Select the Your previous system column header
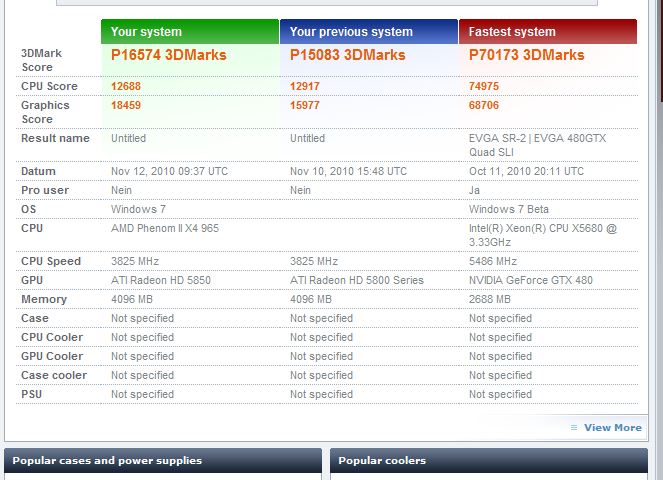Screen dimensions: 663x480 (x=369, y=32)
